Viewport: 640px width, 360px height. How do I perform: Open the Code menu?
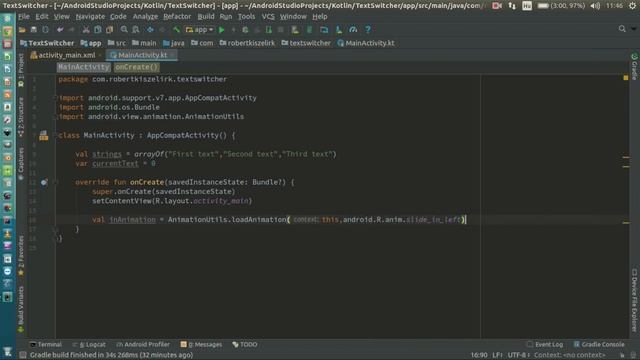[118, 17]
